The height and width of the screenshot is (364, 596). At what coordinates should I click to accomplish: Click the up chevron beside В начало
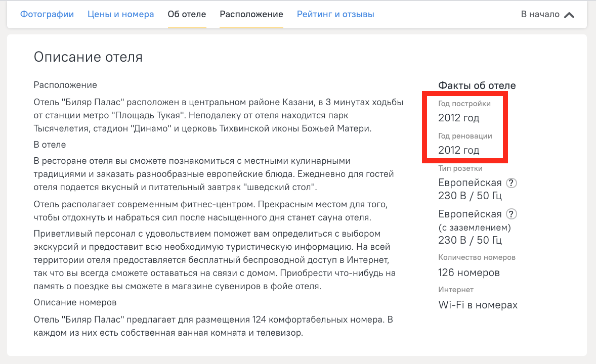click(x=569, y=15)
